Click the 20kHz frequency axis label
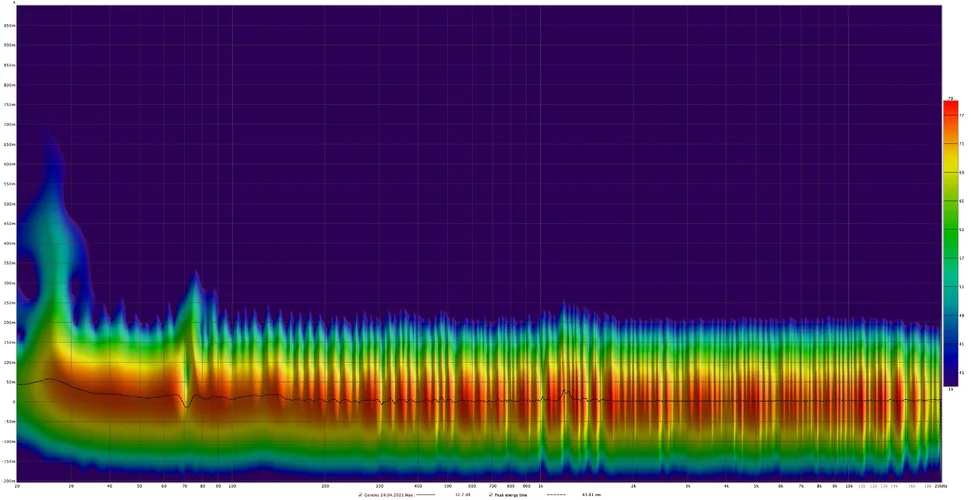The height and width of the screenshot is (500, 971). (941, 486)
